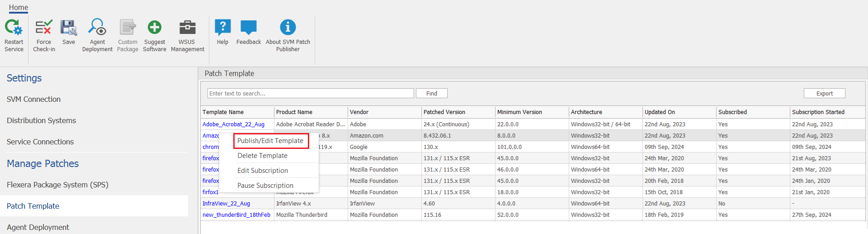The image size is (868, 234).
Task: Click the 52.0.0.0 minimum version cell
Action: [532, 215]
